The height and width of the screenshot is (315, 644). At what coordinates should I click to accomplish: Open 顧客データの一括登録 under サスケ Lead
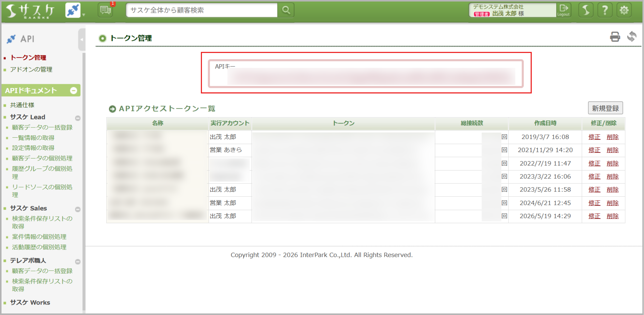pos(42,127)
